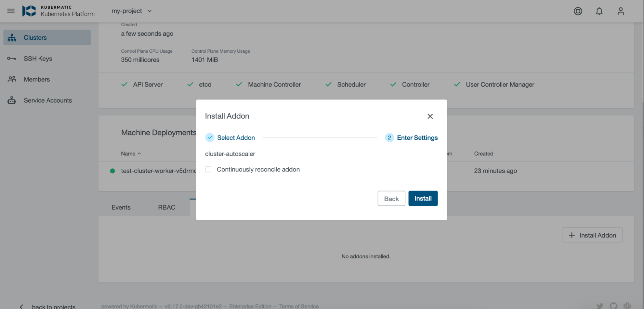Enable Continuously reconcile addon
Image resolution: width=644 pixels, height=309 pixels.
click(208, 169)
